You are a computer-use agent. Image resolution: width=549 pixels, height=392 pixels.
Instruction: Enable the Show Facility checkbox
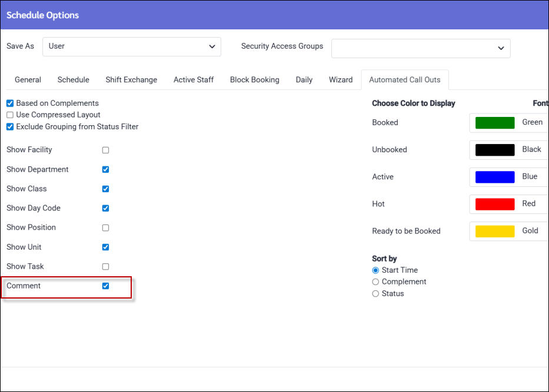(106, 150)
